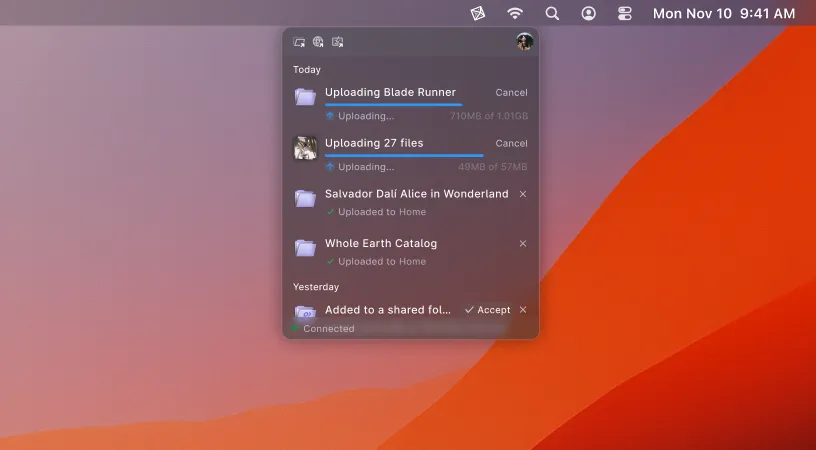Open the user profile avatar
This screenshot has height=450, width=816.
tap(524, 42)
